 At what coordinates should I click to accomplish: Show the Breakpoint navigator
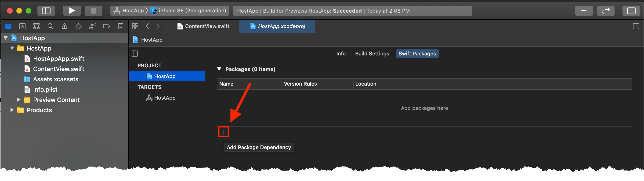click(x=106, y=26)
